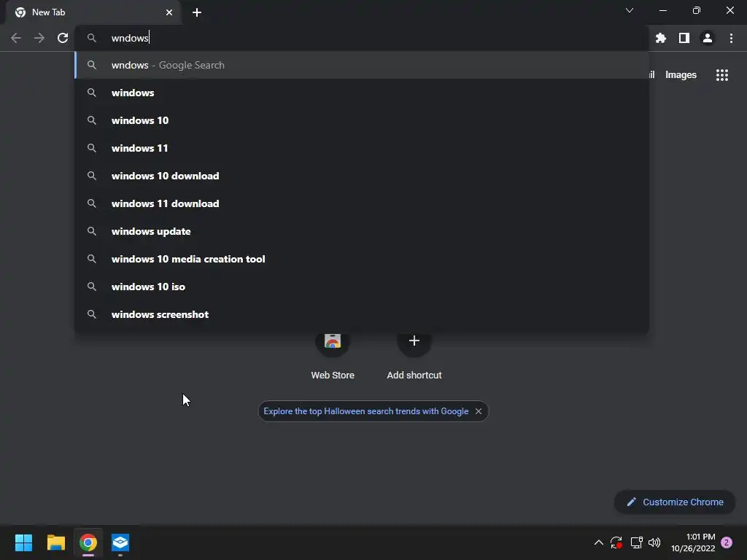This screenshot has width=747, height=560.
Task: Open the Web Store shortcut icon
Action: pyautogui.click(x=333, y=341)
